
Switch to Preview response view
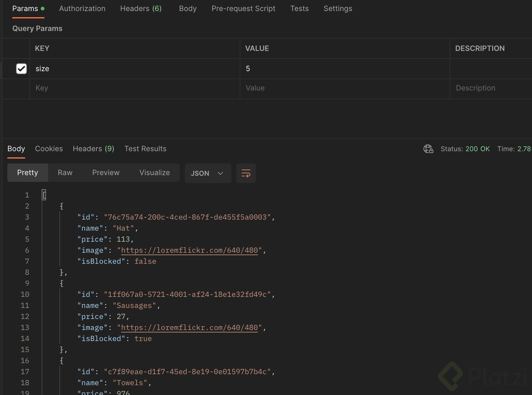(x=106, y=173)
